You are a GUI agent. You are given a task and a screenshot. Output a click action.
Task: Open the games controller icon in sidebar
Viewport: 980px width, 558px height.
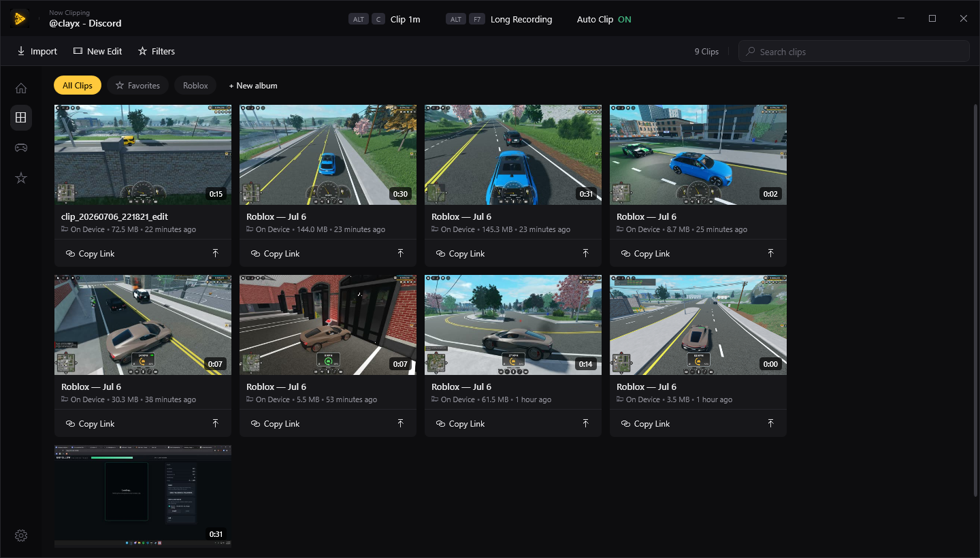pos(21,148)
